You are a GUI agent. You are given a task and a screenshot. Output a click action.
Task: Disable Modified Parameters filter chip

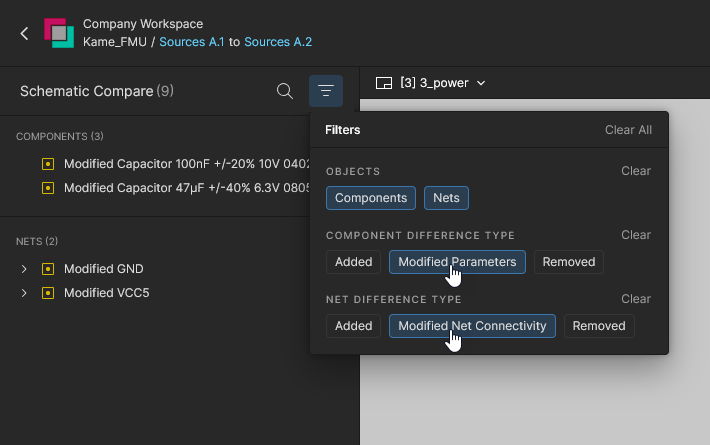(457, 262)
